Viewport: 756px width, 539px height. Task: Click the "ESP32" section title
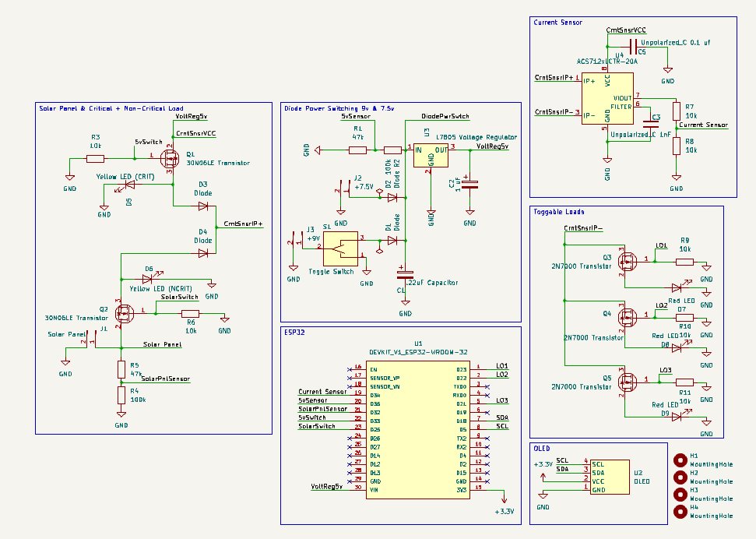point(294,333)
